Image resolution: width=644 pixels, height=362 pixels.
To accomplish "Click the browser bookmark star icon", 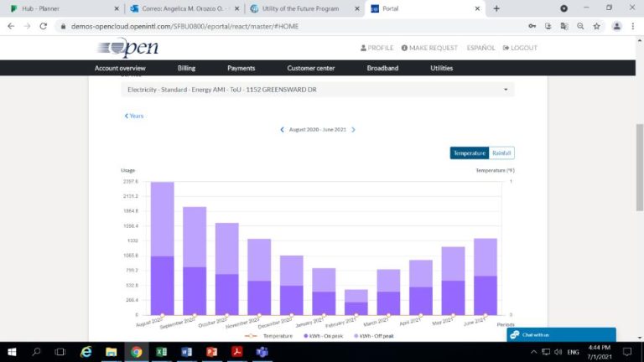I will pyautogui.click(x=596, y=26).
